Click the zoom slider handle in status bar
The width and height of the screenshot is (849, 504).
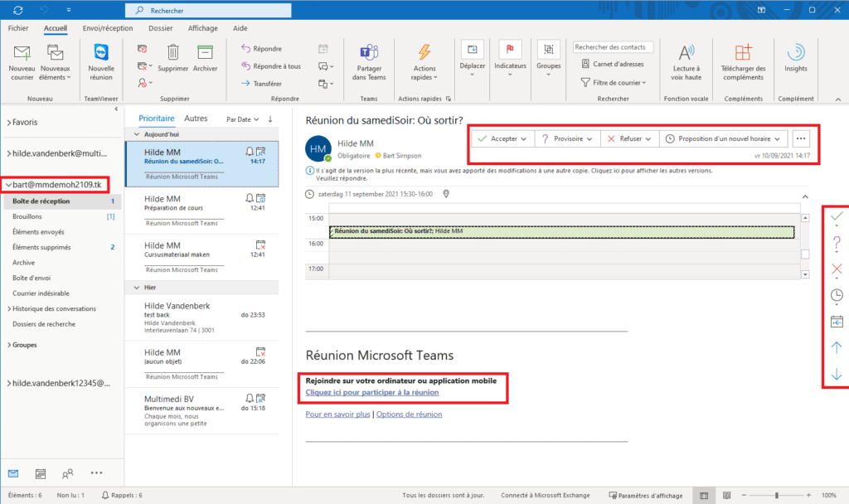pyautogui.click(x=776, y=496)
